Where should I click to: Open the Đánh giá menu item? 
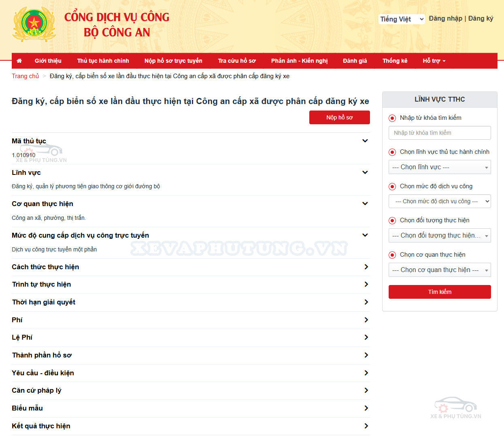click(x=355, y=61)
